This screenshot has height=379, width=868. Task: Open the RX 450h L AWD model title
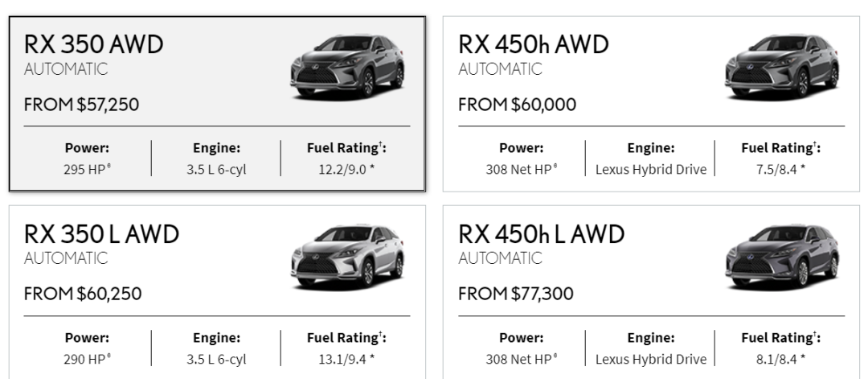coord(541,234)
